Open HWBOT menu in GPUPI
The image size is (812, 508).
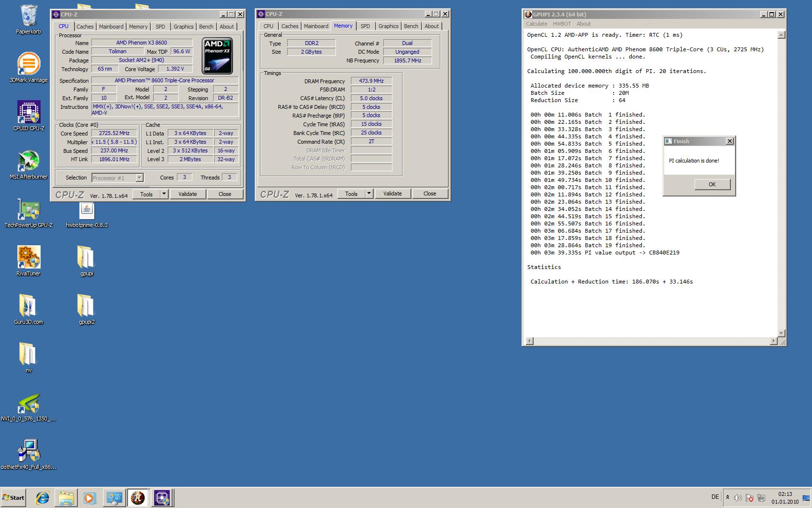coord(562,24)
